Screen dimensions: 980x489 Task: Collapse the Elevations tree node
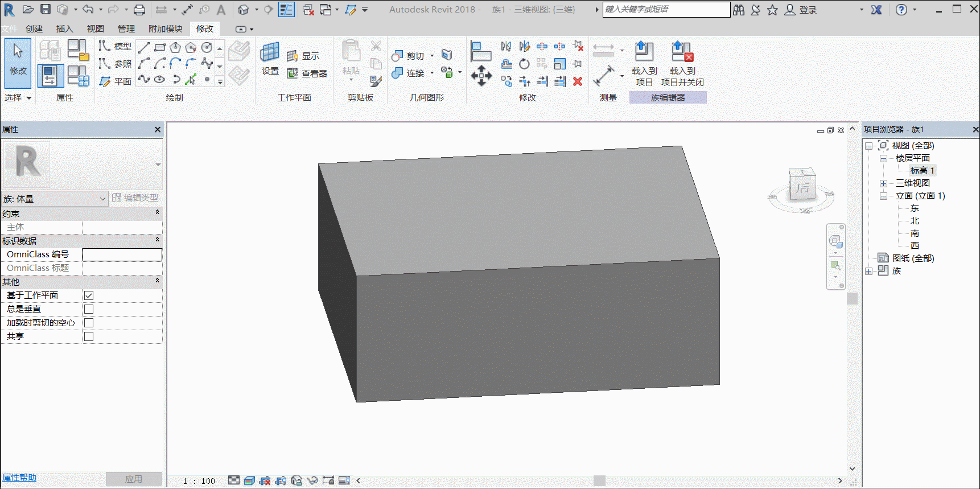point(884,196)
